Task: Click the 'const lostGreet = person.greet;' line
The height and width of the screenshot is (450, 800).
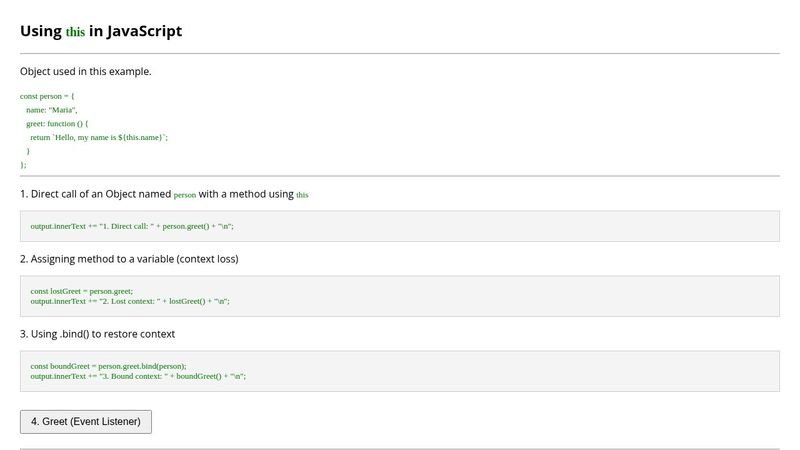Action: 82,291
